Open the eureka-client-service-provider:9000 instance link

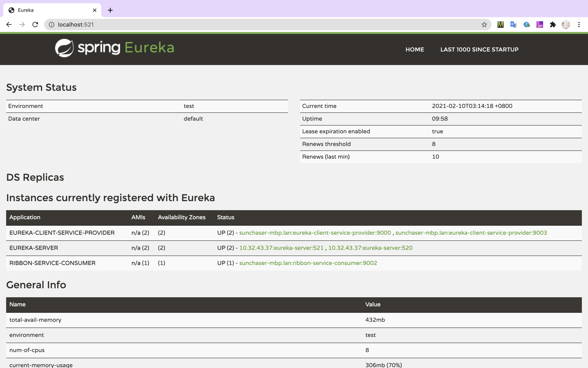pyautogui.click(x=315, y=233)
